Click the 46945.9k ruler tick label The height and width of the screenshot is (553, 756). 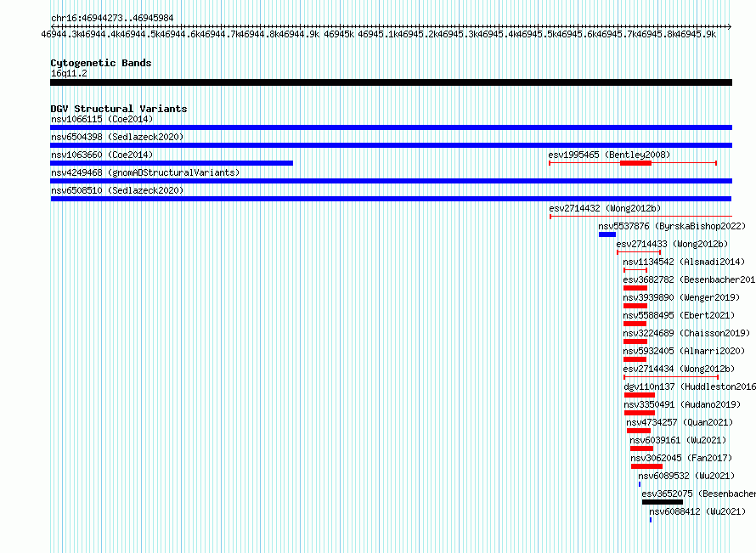(x=697, y=34)
